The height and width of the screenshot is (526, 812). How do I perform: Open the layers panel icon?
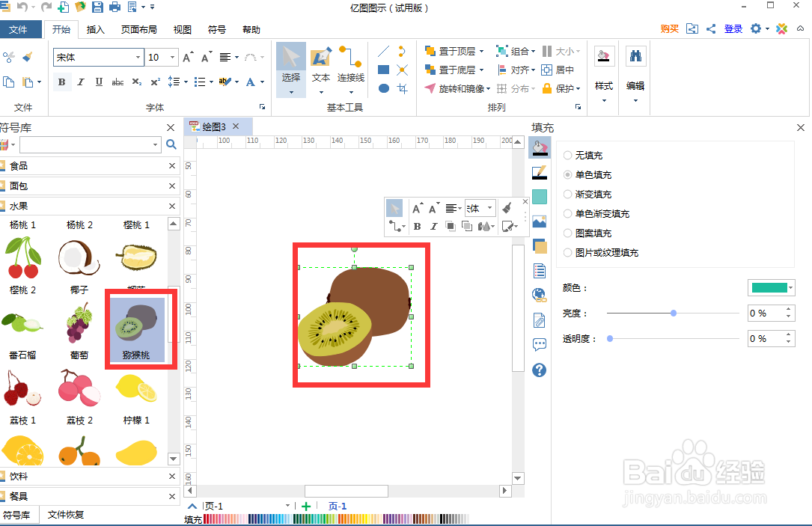[x=539, y=246]
